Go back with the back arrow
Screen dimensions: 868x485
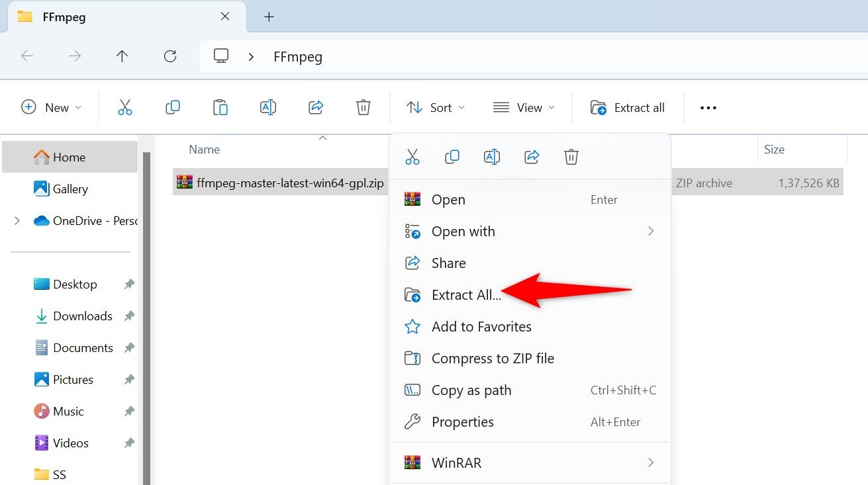point(27,56)
